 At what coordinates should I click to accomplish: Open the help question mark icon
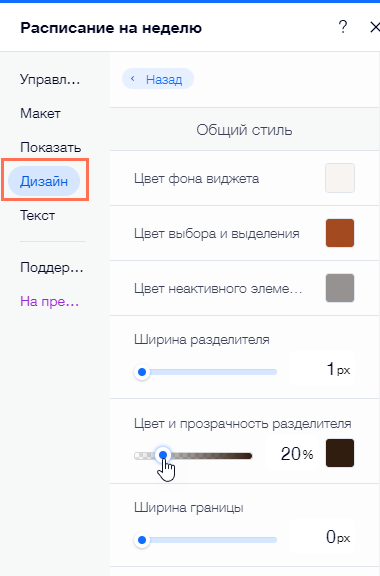point(343,27)
